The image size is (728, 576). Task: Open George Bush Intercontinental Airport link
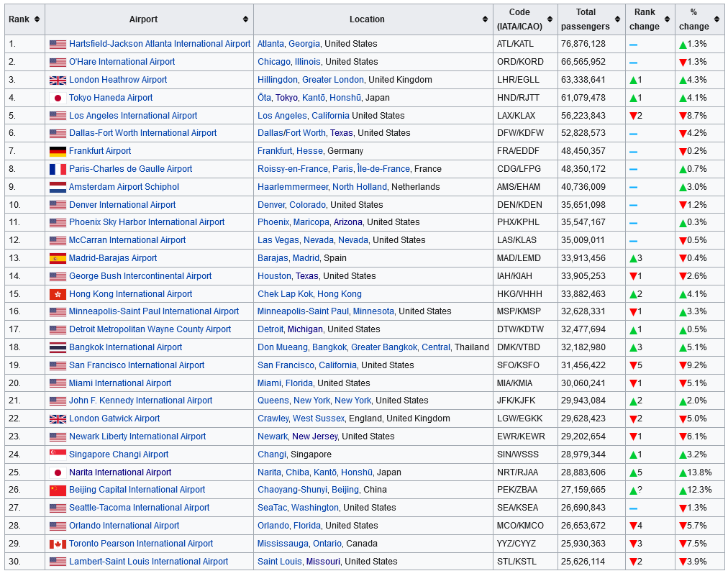pos(140,275)
